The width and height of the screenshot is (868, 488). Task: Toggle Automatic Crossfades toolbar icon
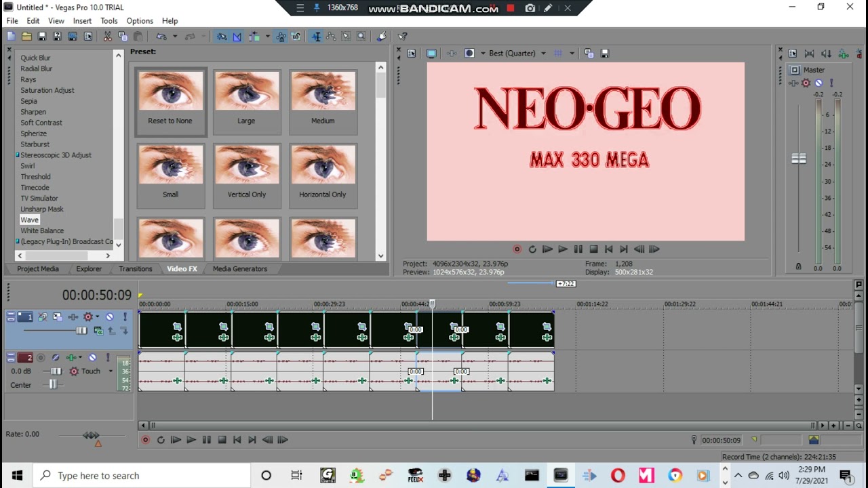tap(237, 37)
